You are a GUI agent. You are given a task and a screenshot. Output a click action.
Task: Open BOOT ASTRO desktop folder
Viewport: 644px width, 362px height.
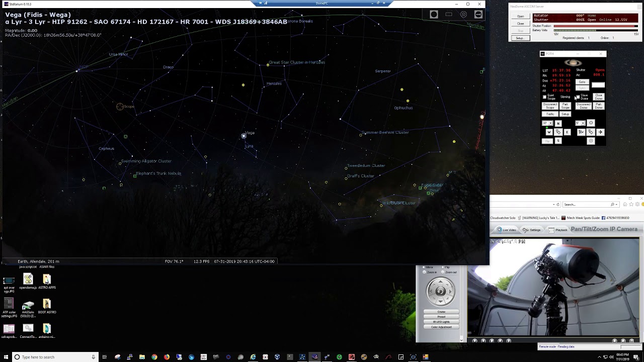click(x=47, y=306)
